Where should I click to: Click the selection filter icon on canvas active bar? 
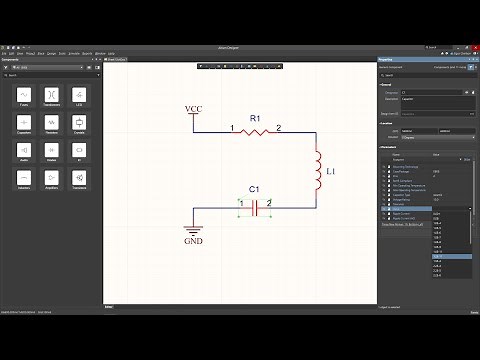pyautogui.click(x=201, y=66)
